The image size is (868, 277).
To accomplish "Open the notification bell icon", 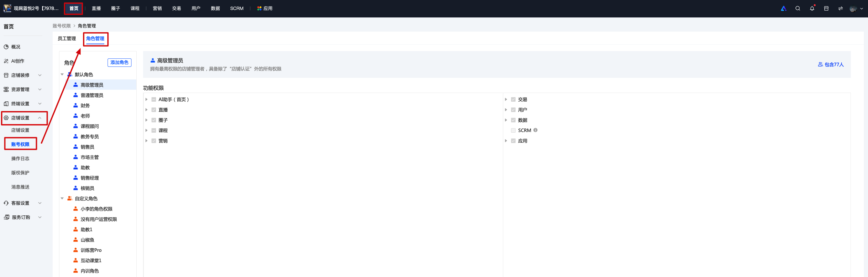I will tap(812, 8).
